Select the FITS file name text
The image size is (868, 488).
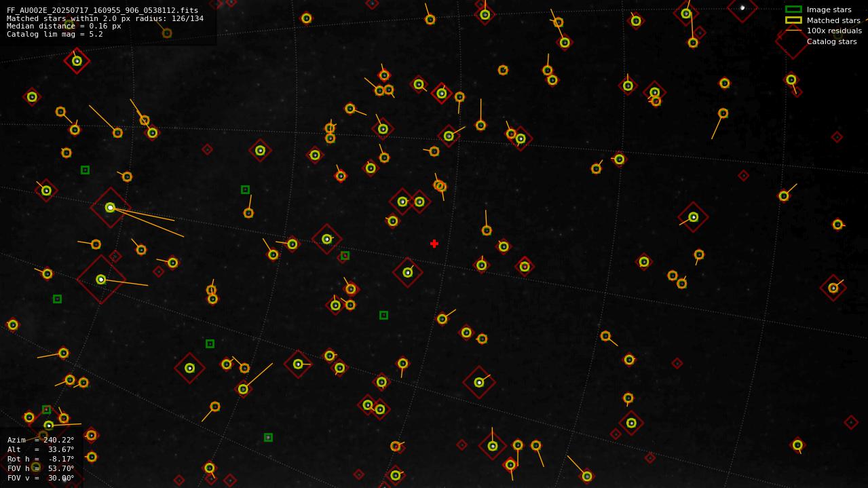click(x=102, y=10)
